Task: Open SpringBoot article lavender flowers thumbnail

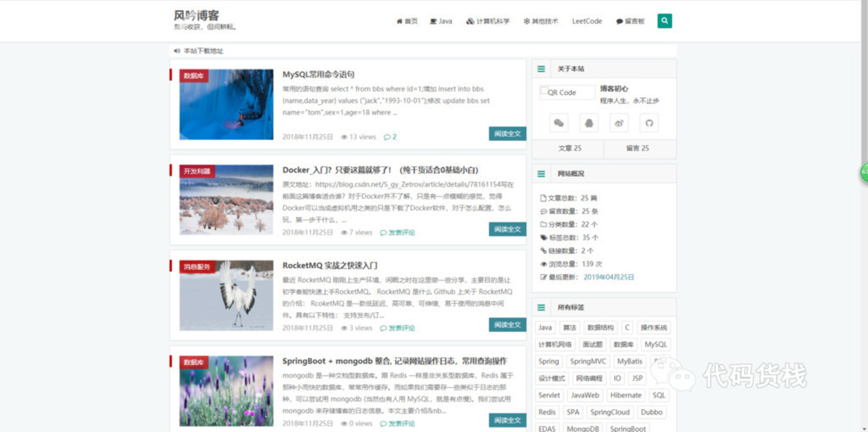Action: pos(226,391)
